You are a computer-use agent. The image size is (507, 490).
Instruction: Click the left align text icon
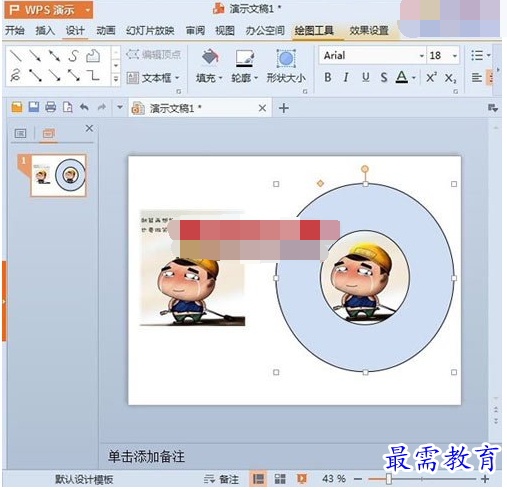coord(477,78)
